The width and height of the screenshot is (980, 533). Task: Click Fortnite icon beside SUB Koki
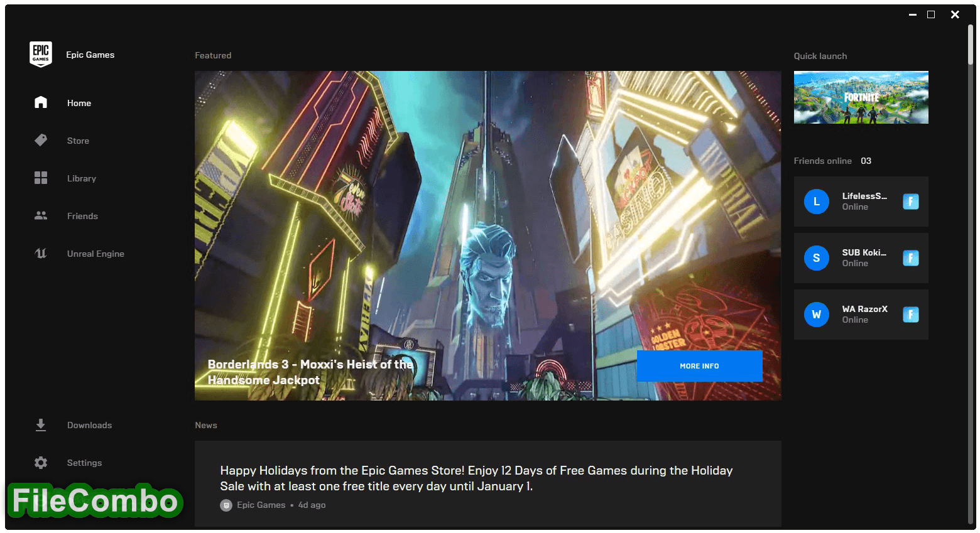(911, 258)
